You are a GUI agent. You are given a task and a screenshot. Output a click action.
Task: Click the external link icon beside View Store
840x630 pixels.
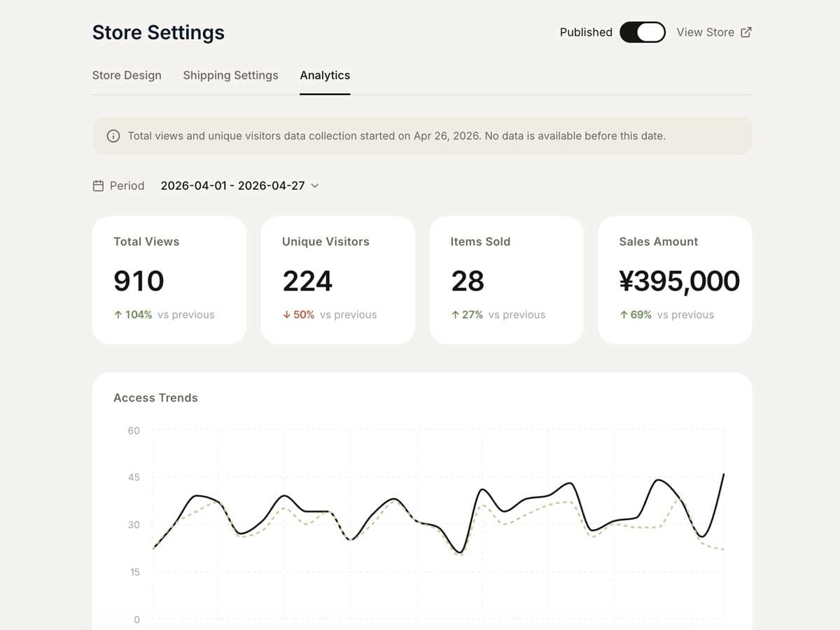746,32
